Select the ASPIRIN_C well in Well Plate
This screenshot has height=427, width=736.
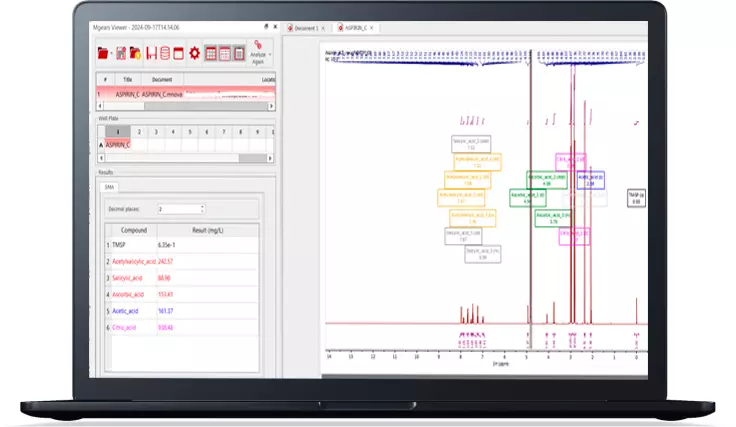click(x=118, y=145)
